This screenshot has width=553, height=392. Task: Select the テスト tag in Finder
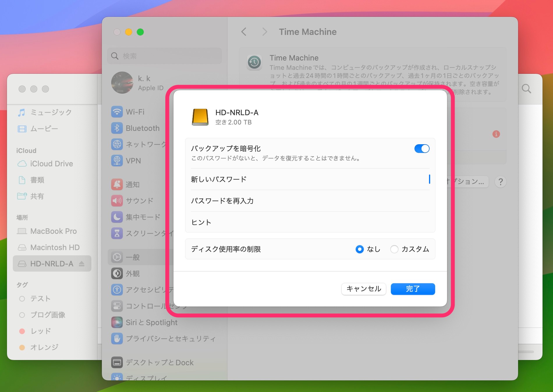52,299
